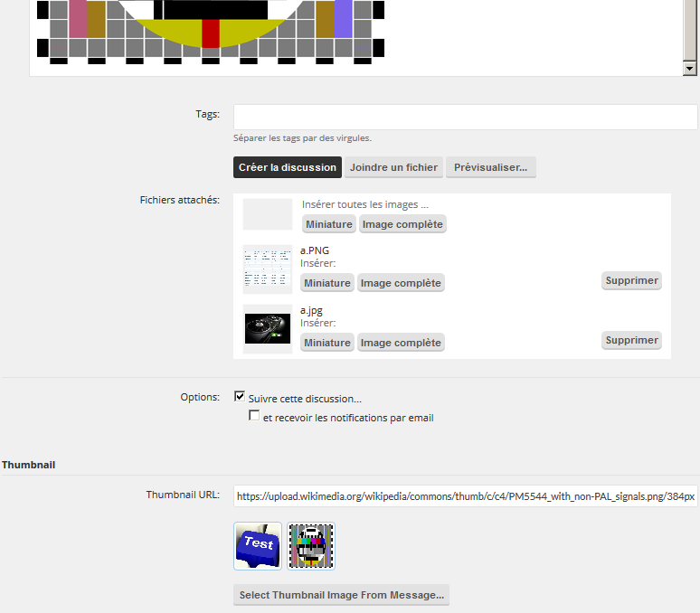Insert a.PNG as Image complète
The image size is (700, 613).
tap(401, 283)
